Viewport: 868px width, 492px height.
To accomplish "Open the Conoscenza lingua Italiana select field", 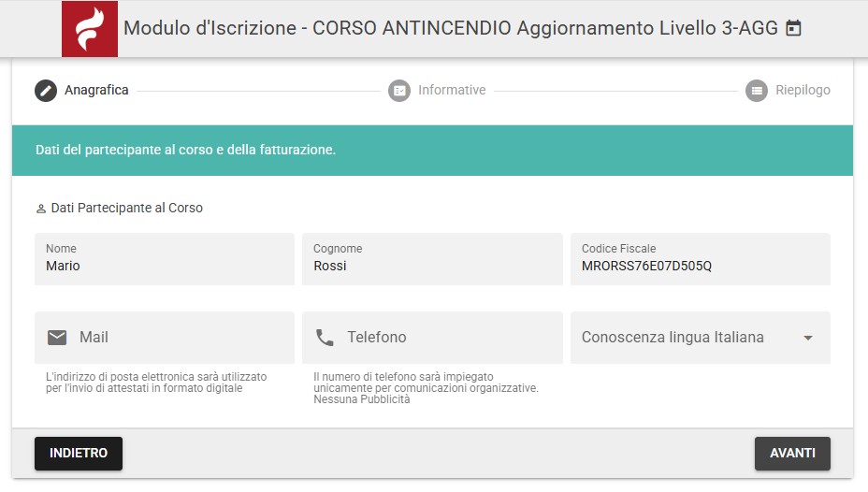I will pyautogui.click(x=683, y=338).
